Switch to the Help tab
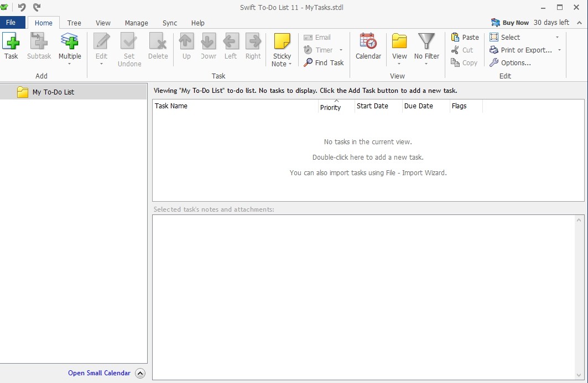The image size is (588, 383). pyautogui.click(x=197, y=23)
